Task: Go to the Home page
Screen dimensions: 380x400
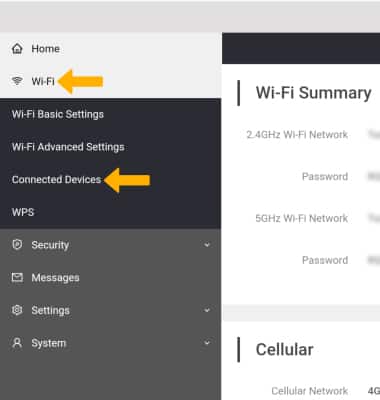Action: click(46, 49)
